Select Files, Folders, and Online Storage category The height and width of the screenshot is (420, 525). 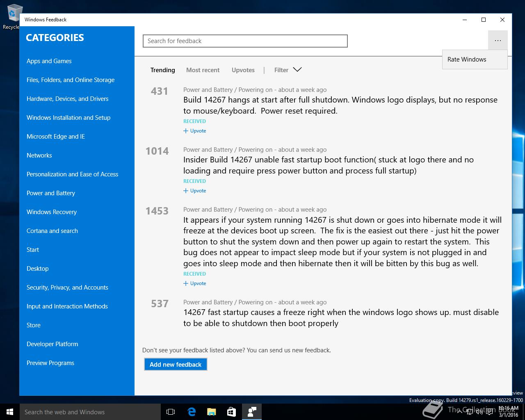(71, 80)
